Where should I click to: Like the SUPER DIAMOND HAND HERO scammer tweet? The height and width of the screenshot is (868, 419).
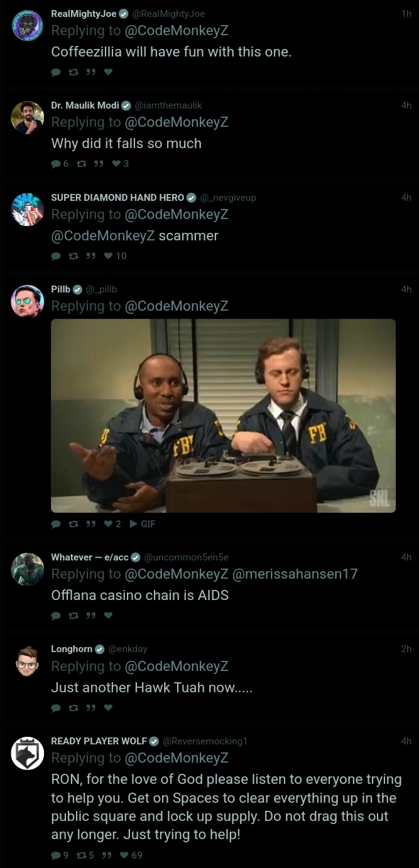115,255
